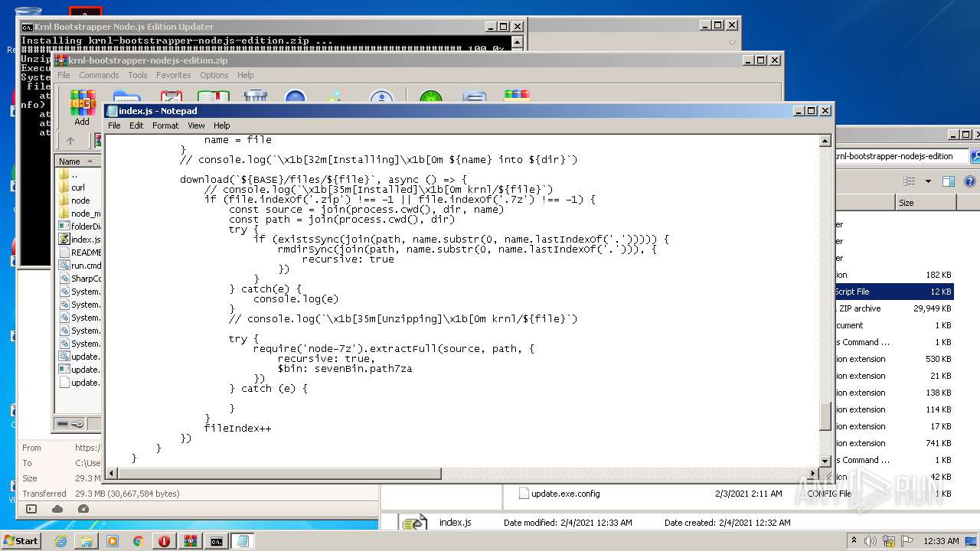Switch to command prompt via taskbar icon

pyautogui.click(x=217, y=541)
